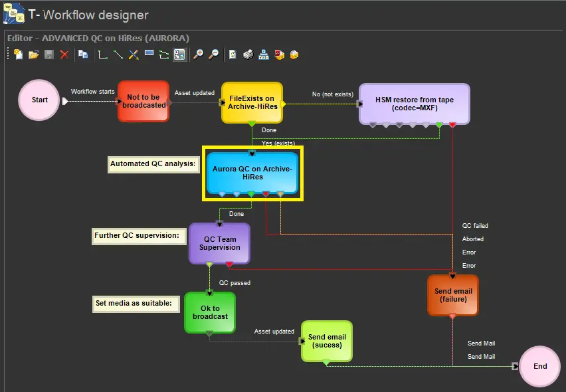Click the Aurora QC on Archive-HiRes node

tap(252, 173)
